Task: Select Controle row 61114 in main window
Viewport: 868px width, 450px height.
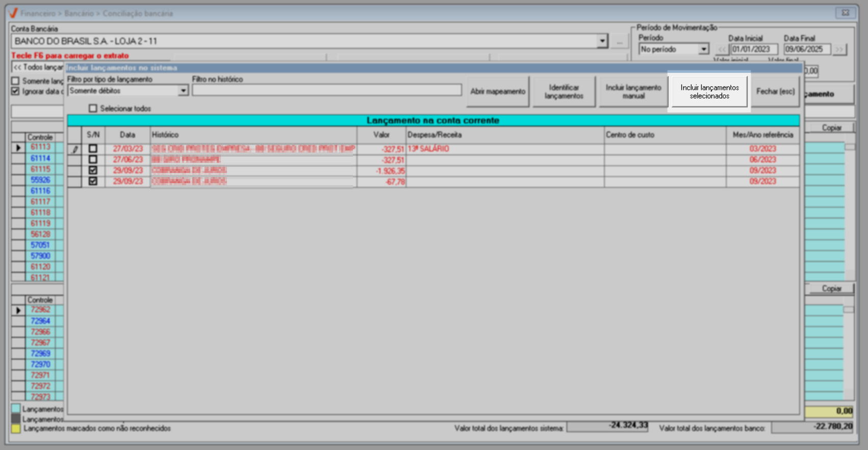Action: tap(40, 158)
